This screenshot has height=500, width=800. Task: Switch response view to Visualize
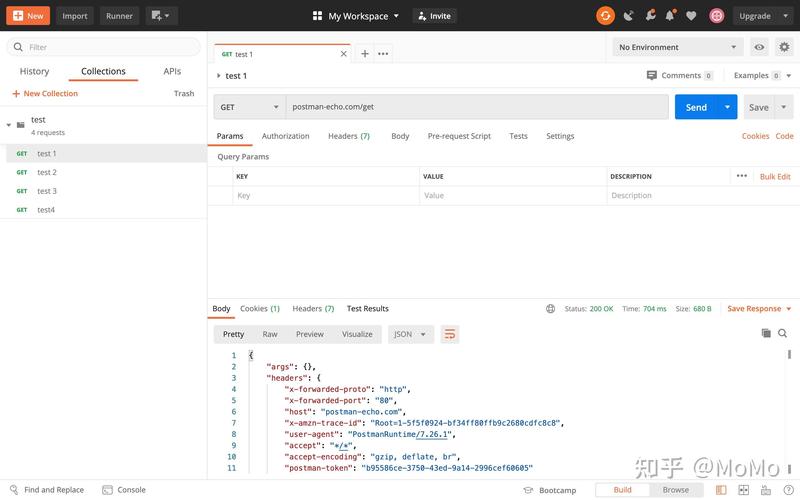[357, 334]
